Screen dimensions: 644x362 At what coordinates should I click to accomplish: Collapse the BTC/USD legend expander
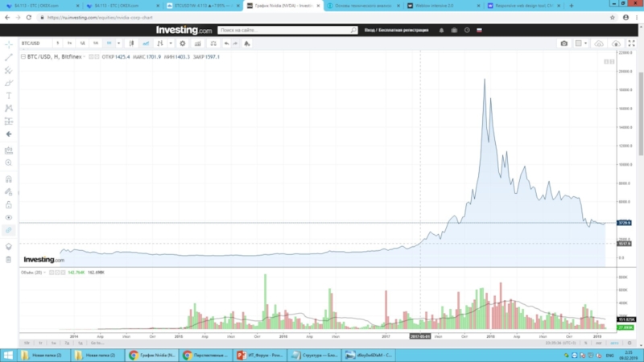(x=23, y=57)
